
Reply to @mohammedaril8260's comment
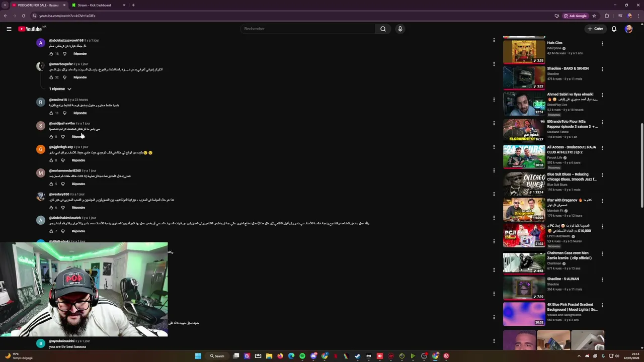click(x=78, y=184)
